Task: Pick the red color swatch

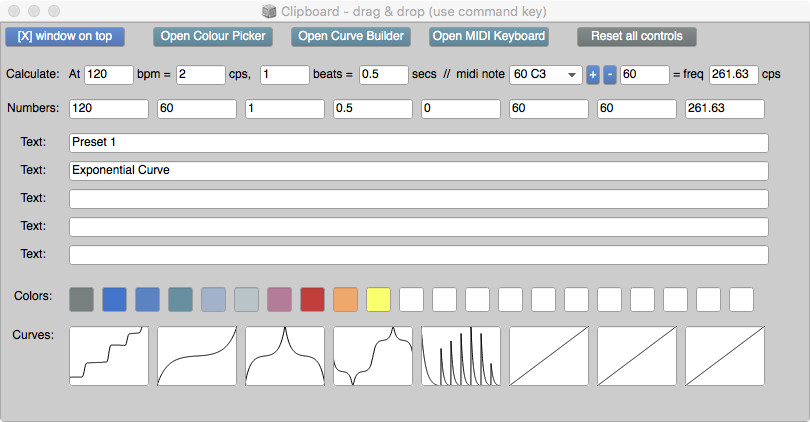Action: point(312,299)
